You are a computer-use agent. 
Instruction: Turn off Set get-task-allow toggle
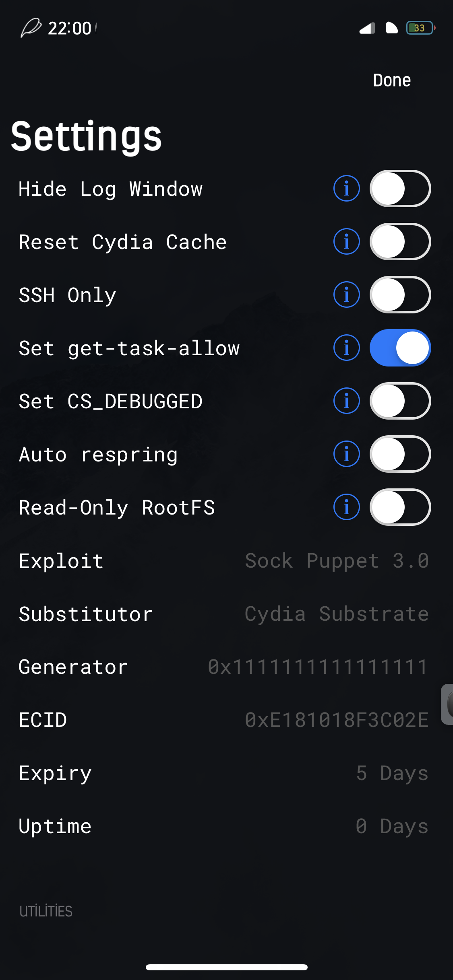point(400,348)
